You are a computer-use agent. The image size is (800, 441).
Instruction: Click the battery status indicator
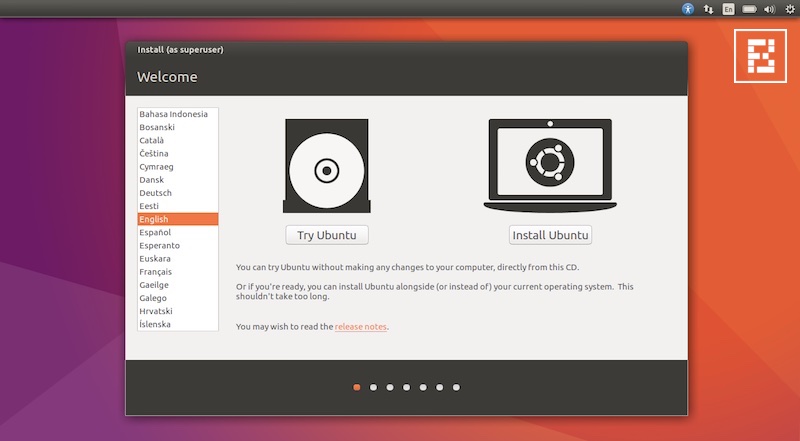point(749,9)
